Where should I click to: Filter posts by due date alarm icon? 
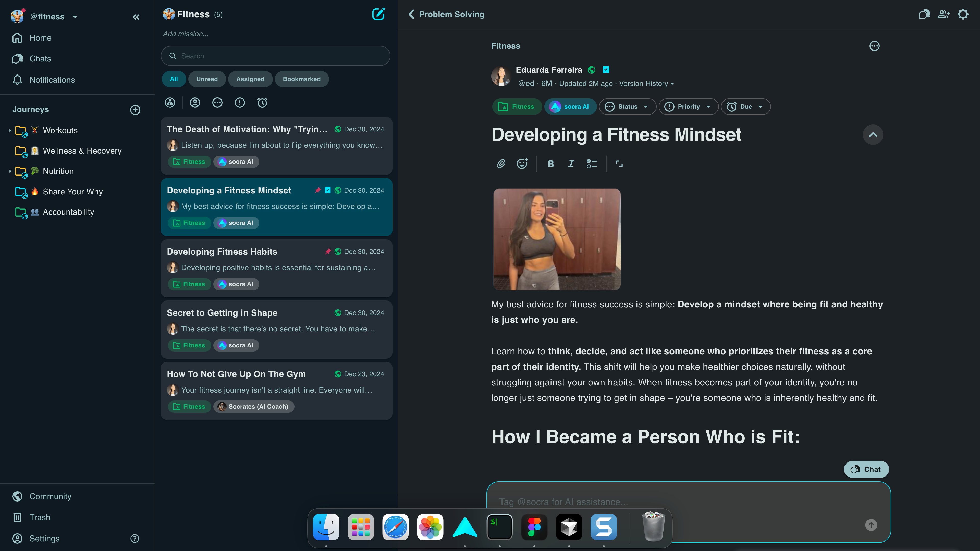click(x=262, y=103)
